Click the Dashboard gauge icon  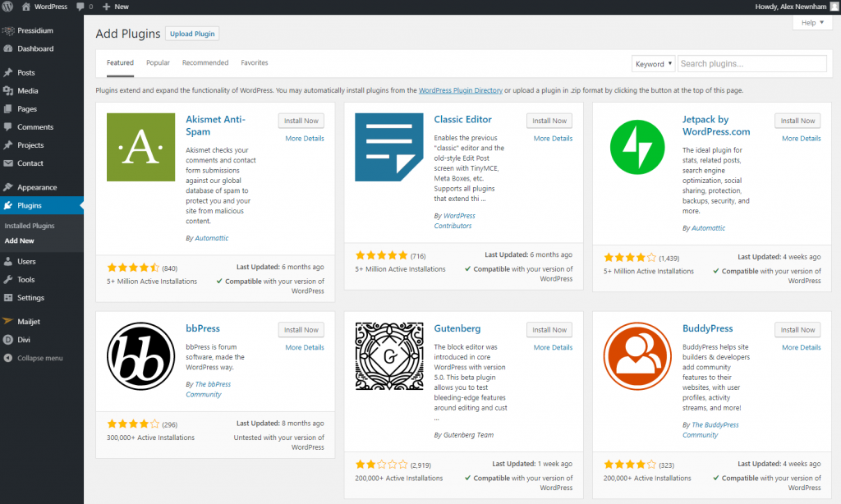pyautogui.click(x=8, y=48)
